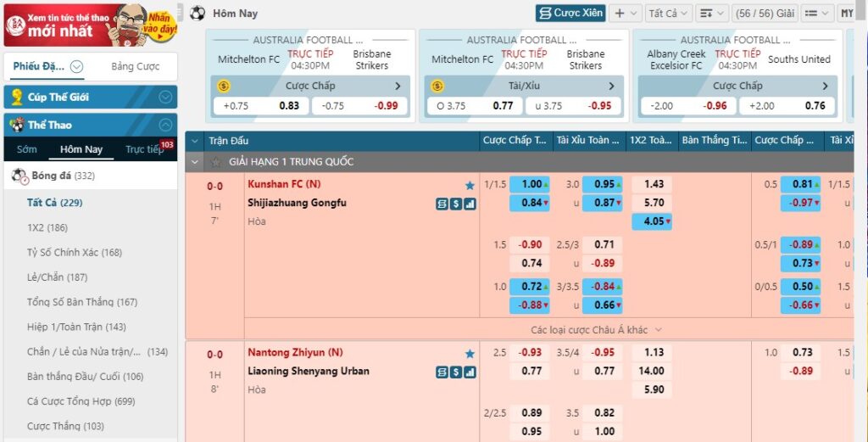Select the Hôm Nay tab

(81, 149)
